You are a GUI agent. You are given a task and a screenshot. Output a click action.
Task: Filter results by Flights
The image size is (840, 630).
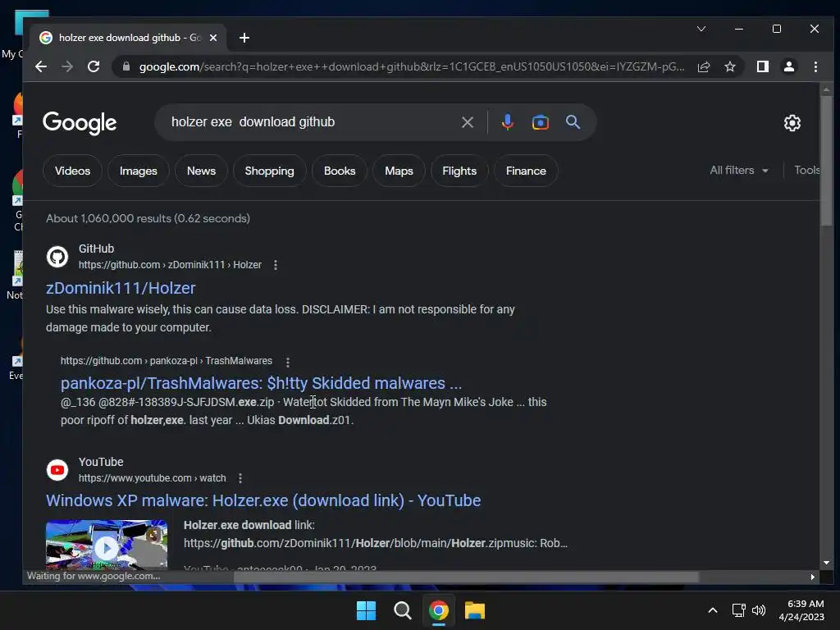(x=459, y=171)
